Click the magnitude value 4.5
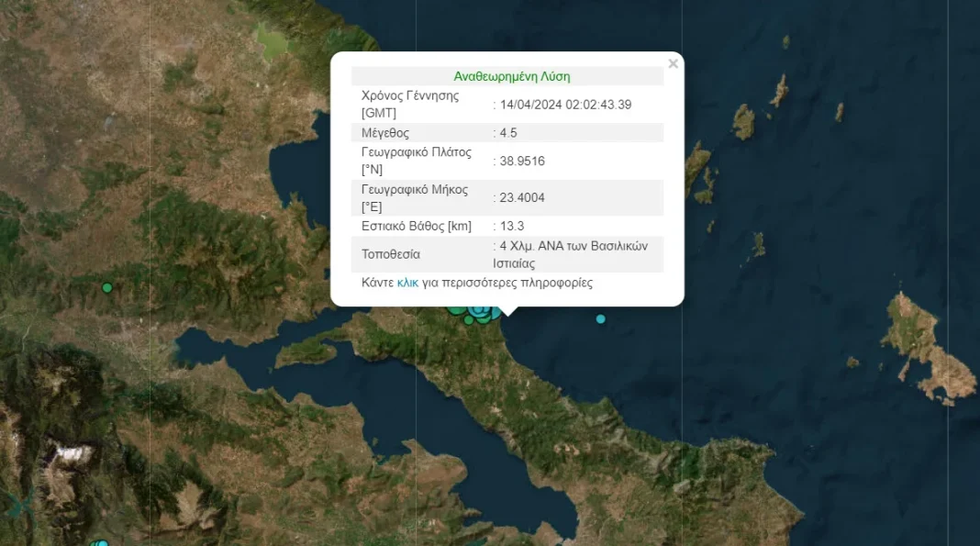The width and height of the screenshot is (980, 546). click(507, 133)
